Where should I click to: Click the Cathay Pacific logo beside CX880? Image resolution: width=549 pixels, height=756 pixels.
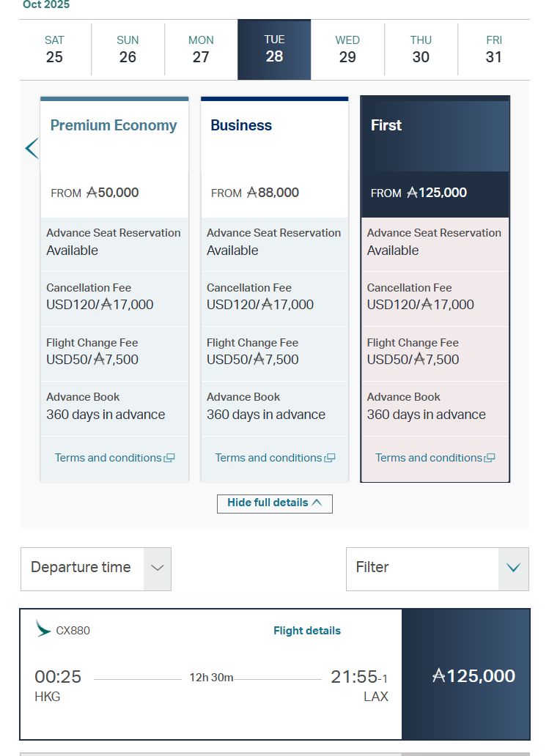[x=43, y=629]
